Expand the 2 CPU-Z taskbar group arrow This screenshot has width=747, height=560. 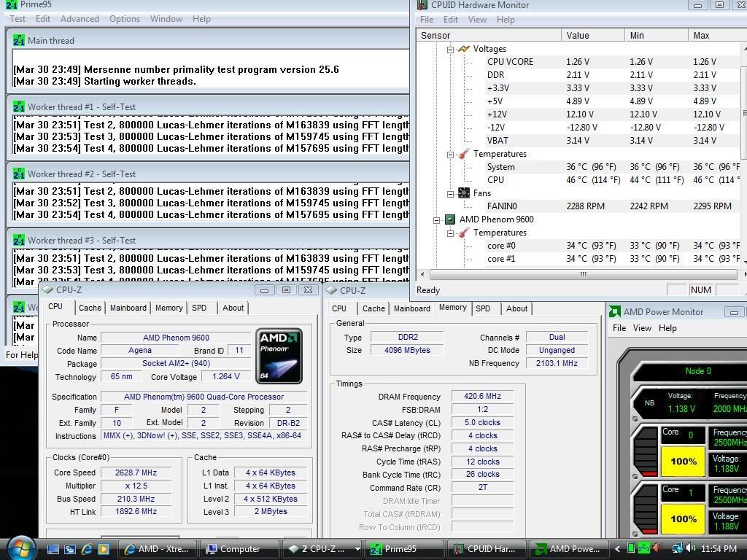(357, 549)
